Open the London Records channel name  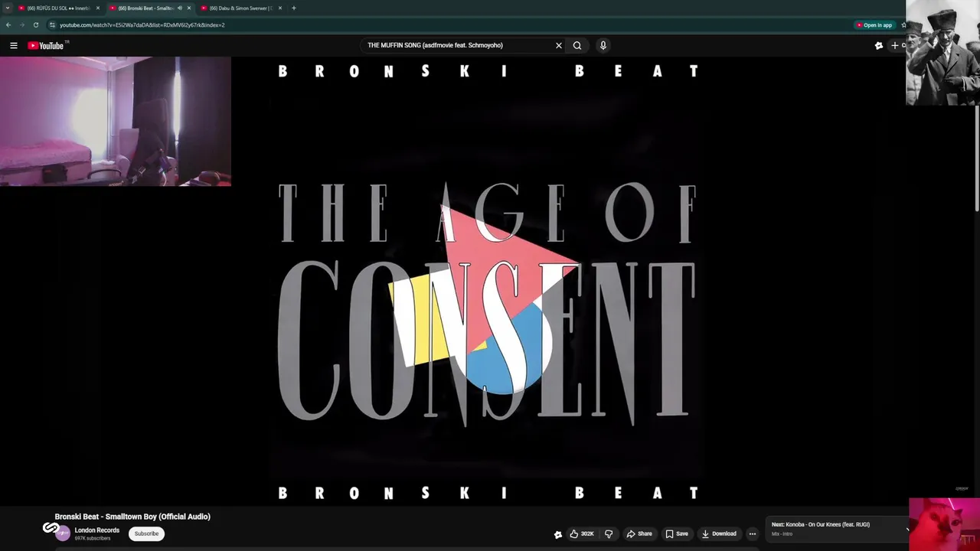click(96, 530)
